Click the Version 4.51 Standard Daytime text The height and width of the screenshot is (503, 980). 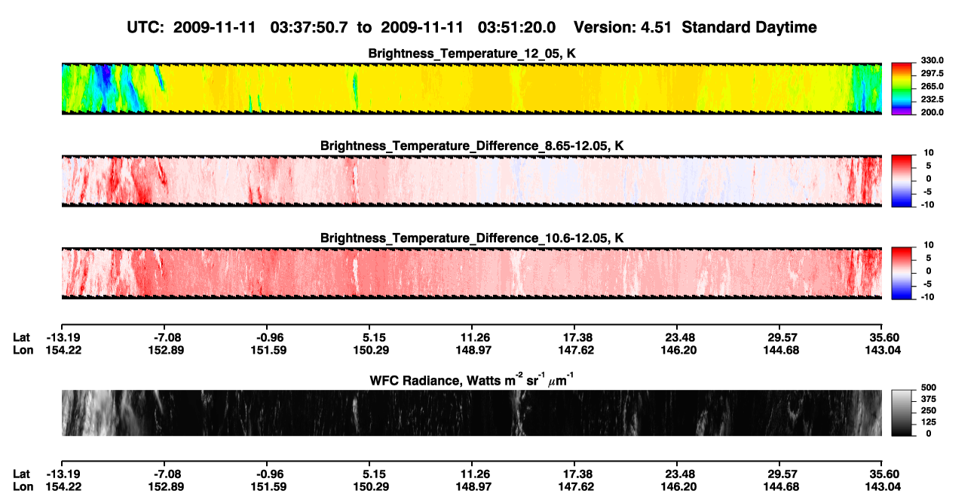coord(695,27)
